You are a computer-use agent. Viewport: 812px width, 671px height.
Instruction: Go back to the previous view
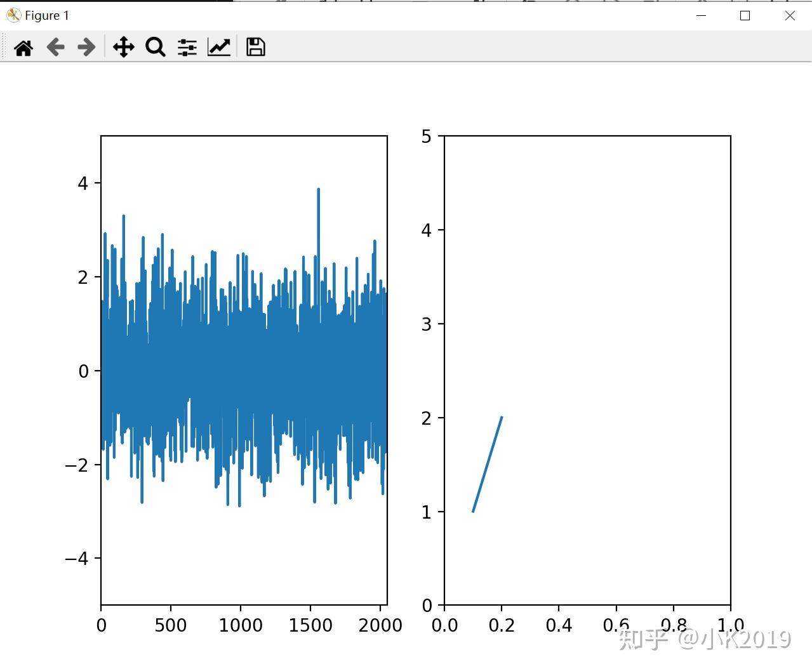coord(56,47)
